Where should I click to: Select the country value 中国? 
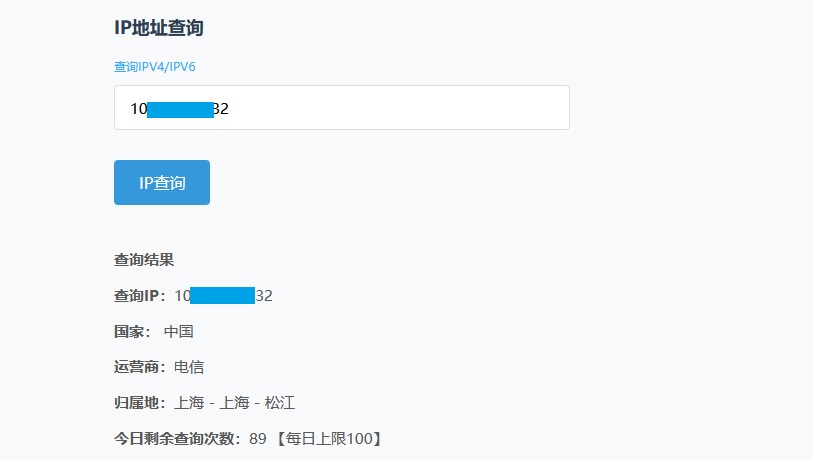pos(178,332)
